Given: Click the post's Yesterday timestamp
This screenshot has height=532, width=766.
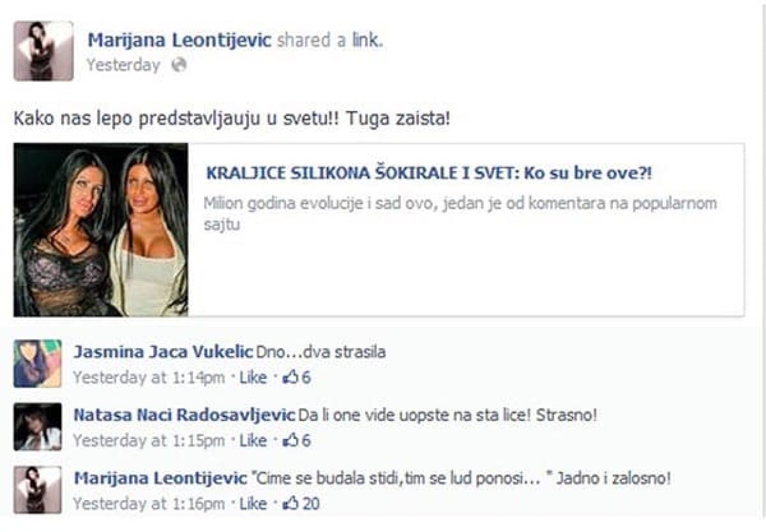Looking at the screenshot, I should (123, 65).
